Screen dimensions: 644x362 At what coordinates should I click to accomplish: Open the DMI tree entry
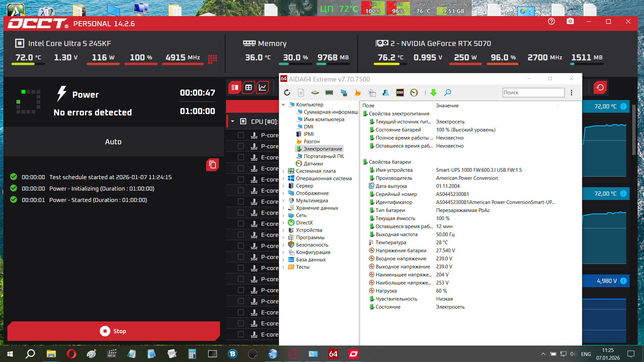point(308,127)
